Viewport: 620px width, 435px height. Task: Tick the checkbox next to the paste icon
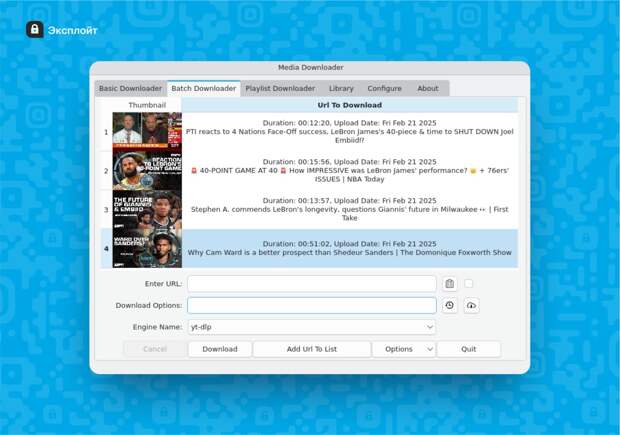469,284
